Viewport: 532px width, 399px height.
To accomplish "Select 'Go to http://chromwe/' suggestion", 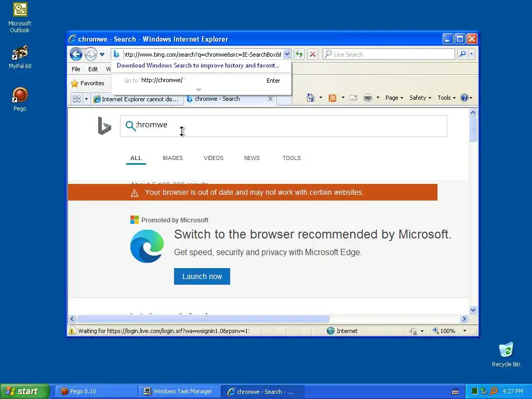I will 202,81.
